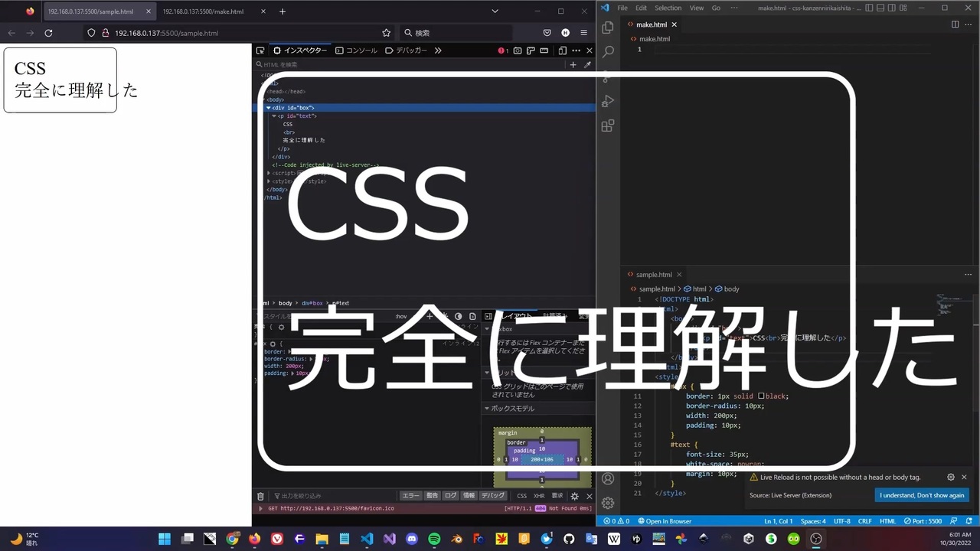Pick a color with the inspector eyedropper icon

click(588, 64)
